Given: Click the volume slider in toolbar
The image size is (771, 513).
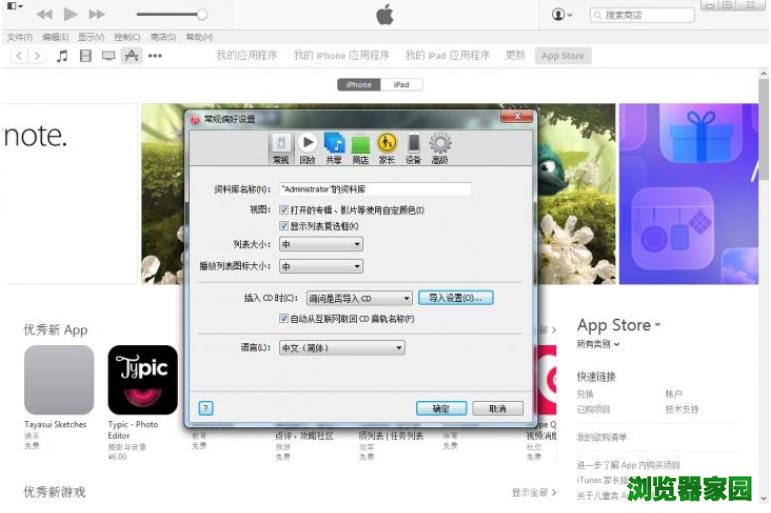Looking at the screenshot, I should point(170,14).
